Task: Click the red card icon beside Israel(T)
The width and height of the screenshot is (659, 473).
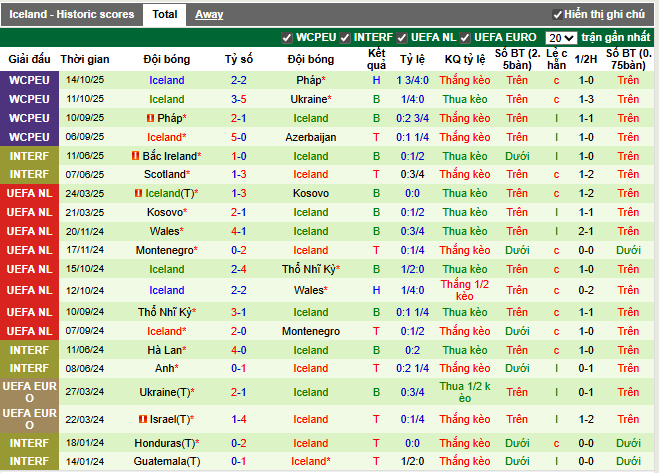Action: pyautogui.click(x=143, y=419)
